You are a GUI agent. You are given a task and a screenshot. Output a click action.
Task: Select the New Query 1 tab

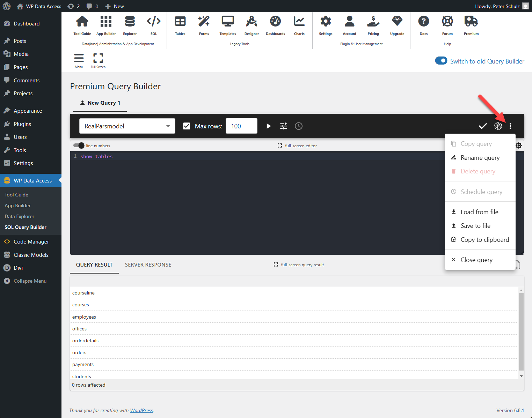[x=100, y=103]
